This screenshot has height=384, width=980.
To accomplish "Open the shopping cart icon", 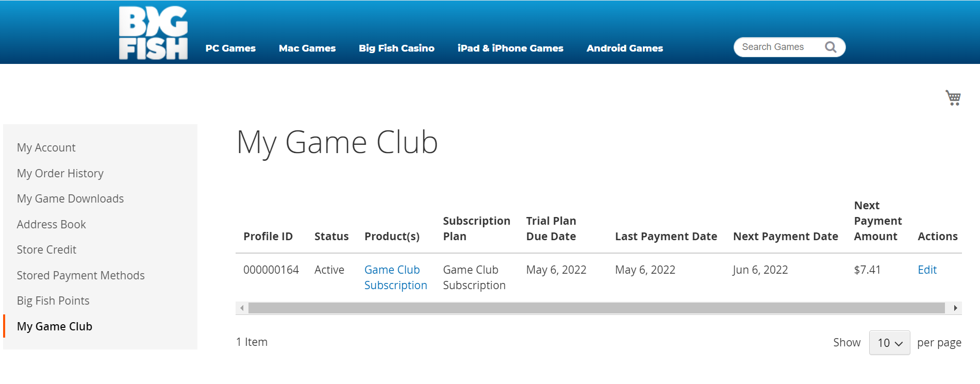I will (953, 97).
